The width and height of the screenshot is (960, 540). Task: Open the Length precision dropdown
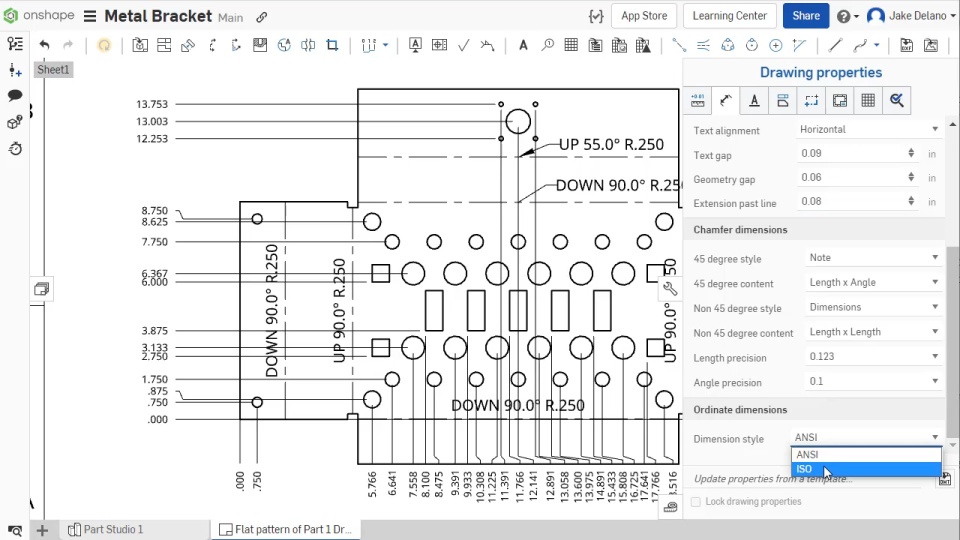874,356
